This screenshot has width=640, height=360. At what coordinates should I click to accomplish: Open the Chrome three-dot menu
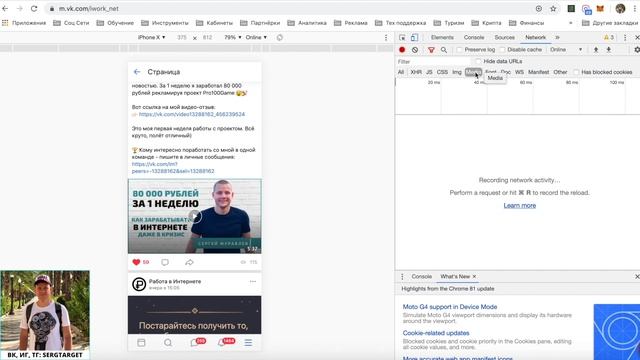coord(636,9)
